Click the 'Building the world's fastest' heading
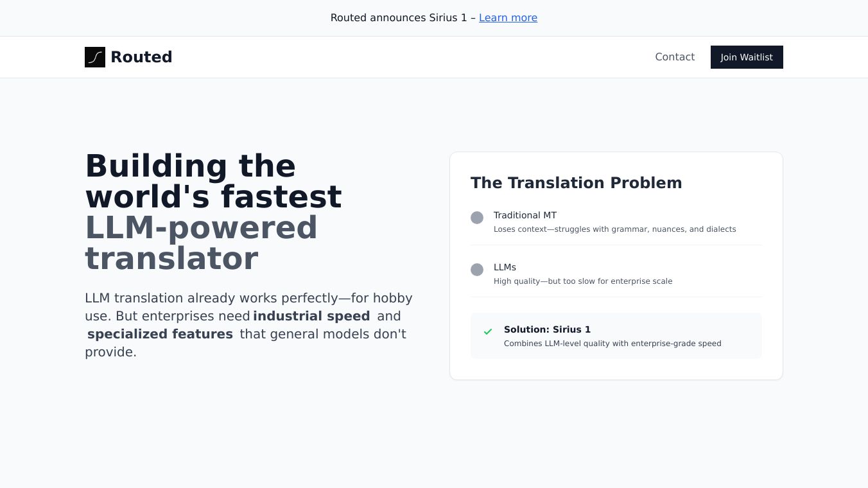 [x=213, y=181]
